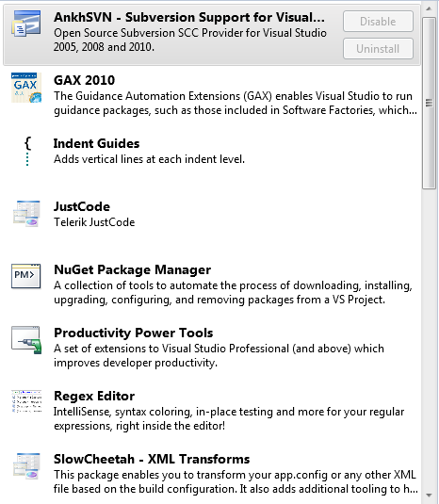Click the scrollbar down arrow

[429, 496]
